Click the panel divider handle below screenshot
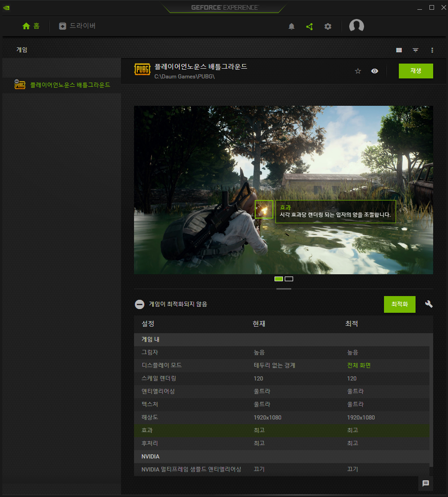Image resolution: width=448 pixels, height=497 pixels. pyautogui.click(x=283, y=289)
